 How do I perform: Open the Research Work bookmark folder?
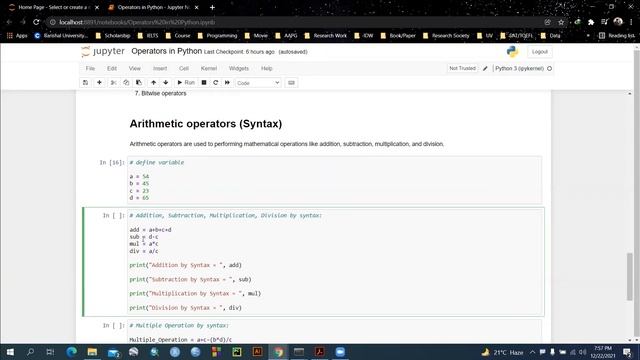coord(326,36)
